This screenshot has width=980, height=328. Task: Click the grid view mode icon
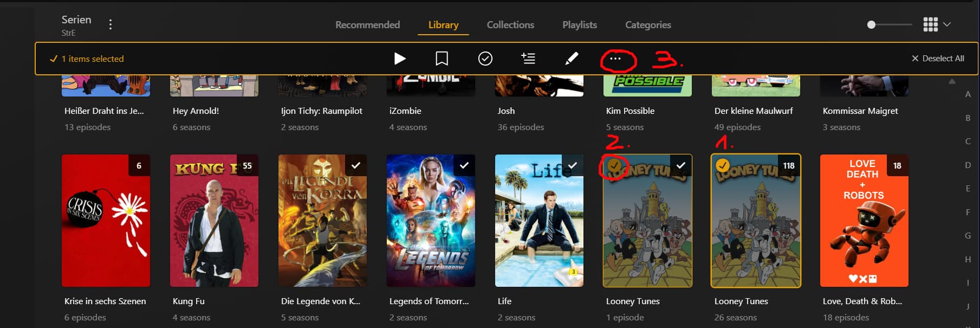pyautogui.click(x=930, y=24)
